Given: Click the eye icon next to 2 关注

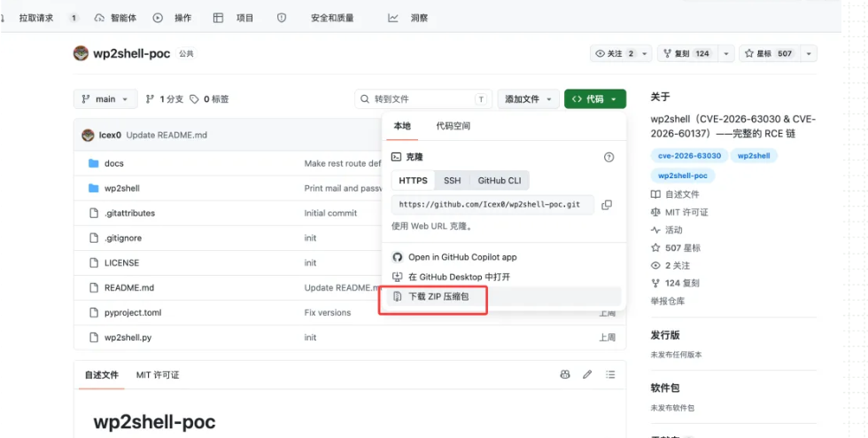Looking at the screenshot, I should [655, 266].
